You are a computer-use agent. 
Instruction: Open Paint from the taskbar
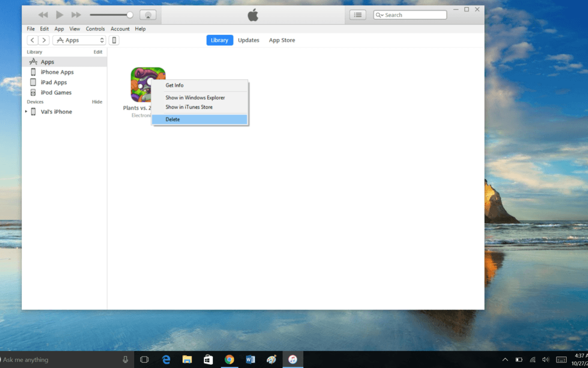pos(272,360)
